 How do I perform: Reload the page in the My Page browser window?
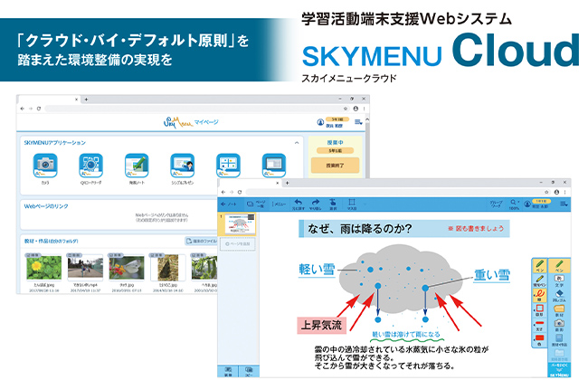click(39, 109)
